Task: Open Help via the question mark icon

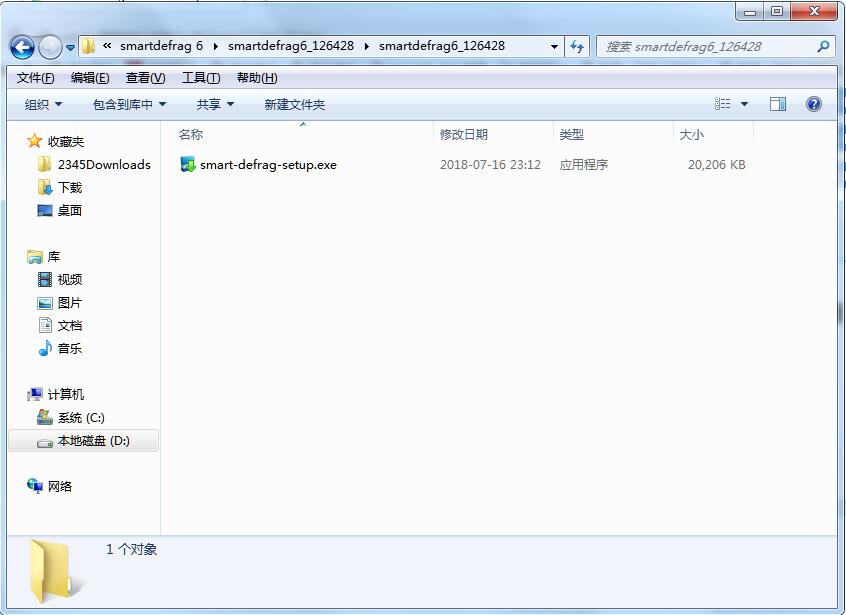Action: click(814, 104)
